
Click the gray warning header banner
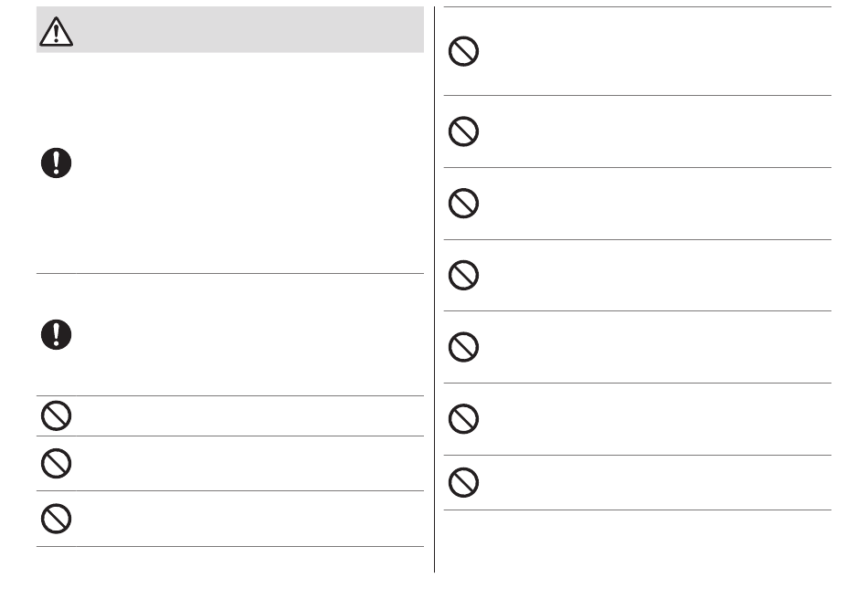coord(230,30)
